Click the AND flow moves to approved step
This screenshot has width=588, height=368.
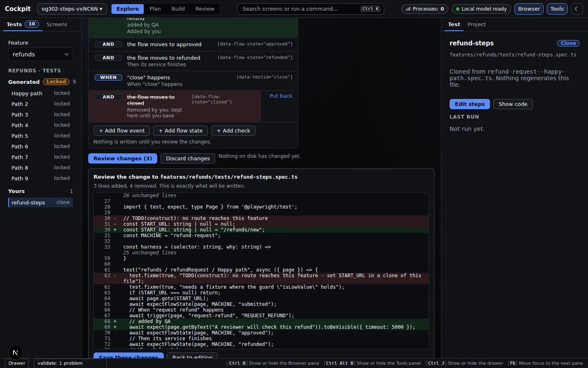tap(193, 44)
